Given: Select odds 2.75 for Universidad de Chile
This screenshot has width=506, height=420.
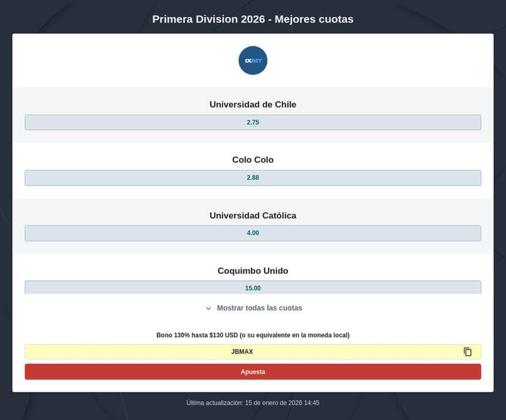Looking at the screenshot, I should (253, 122).
